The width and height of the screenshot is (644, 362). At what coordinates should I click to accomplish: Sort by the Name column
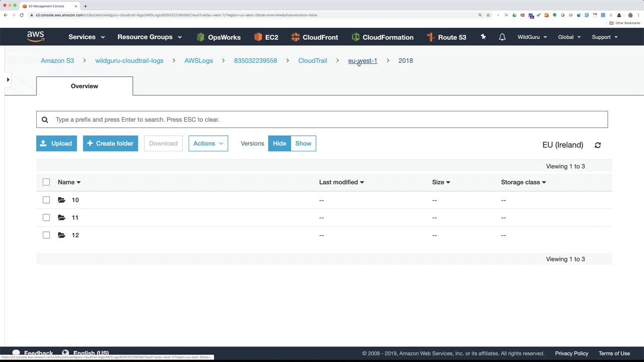click(x=69, y=182)
